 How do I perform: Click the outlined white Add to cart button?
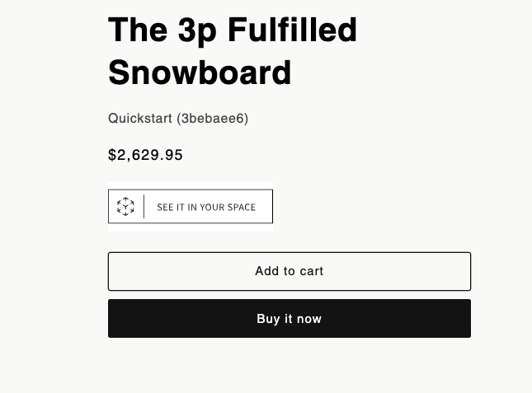coord(290,271)
